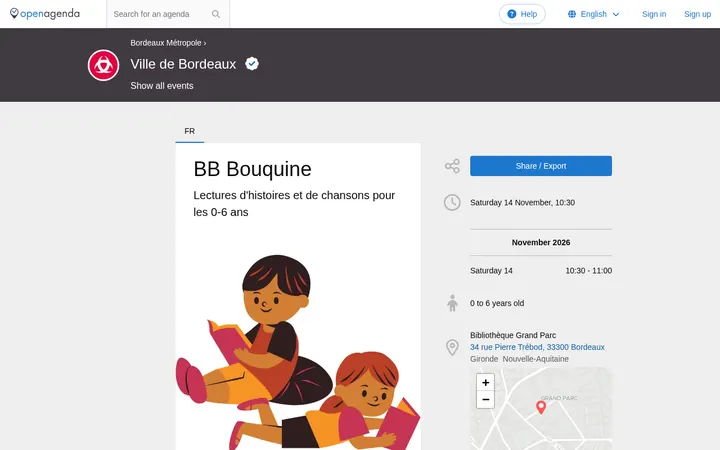This screenshot has width=720, height=450.
Task: Click the Help question mark icon
Action: (x=512, y=14)
